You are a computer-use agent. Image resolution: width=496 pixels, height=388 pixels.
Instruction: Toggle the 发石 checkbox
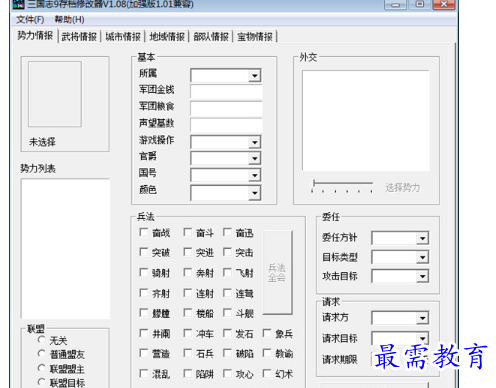227,333
